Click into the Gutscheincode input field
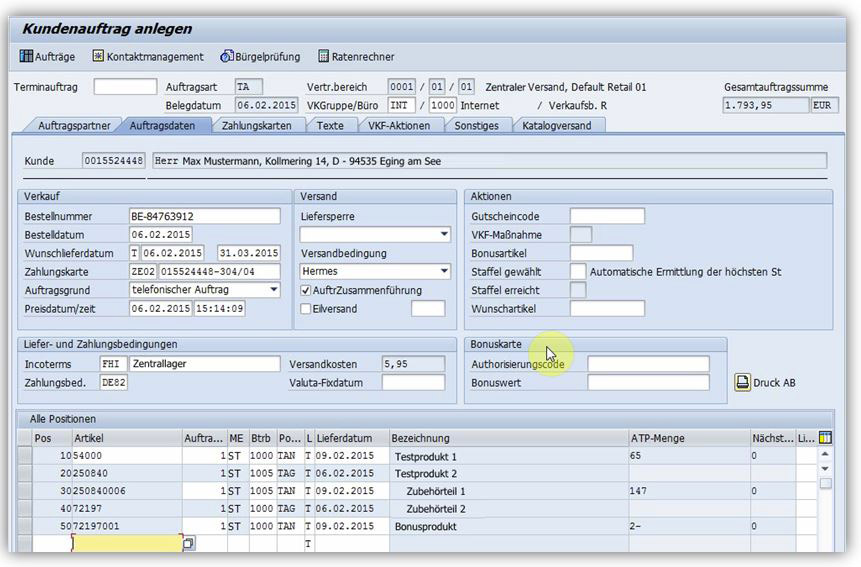Viewport: 861px width, 567px height. (607, 216)
